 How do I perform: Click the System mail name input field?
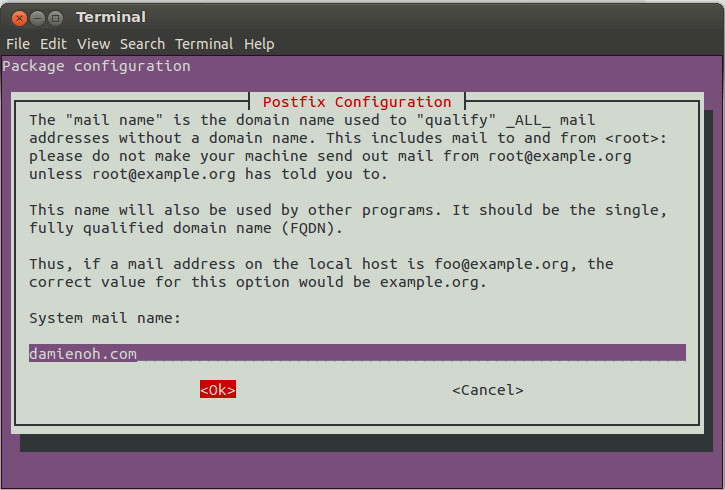click(357, 353)
